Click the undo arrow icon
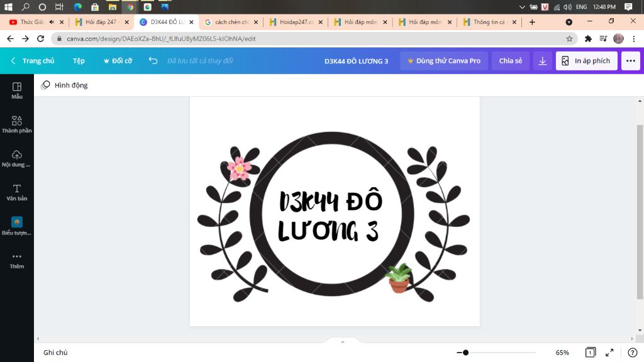 [153, 61]
